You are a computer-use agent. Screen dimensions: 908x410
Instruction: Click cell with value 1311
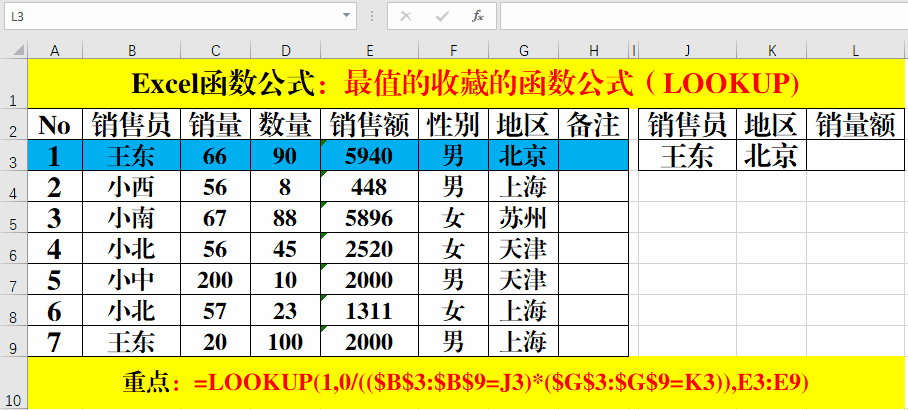(369, 310)
